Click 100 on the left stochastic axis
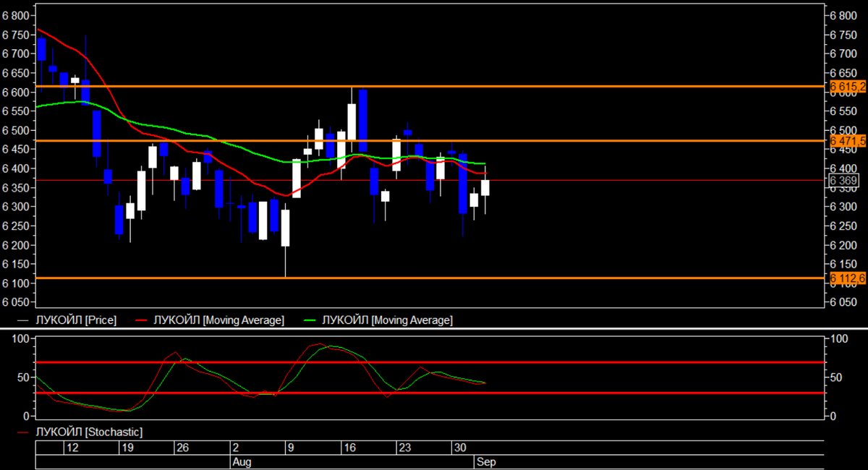The image size is (868, 470). pos(21,339)
